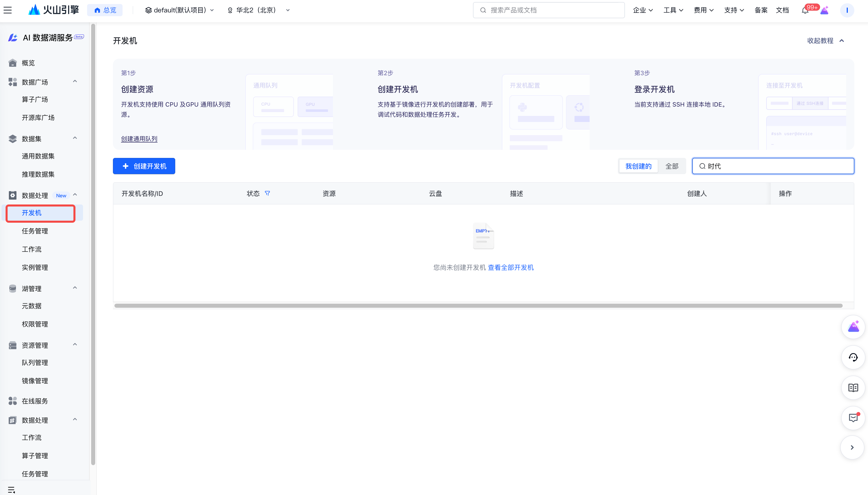The width and height of the screenshot is (868, 495).
Task: Collapse the 数据广场 sidebar section
Action: pos(75,81)
